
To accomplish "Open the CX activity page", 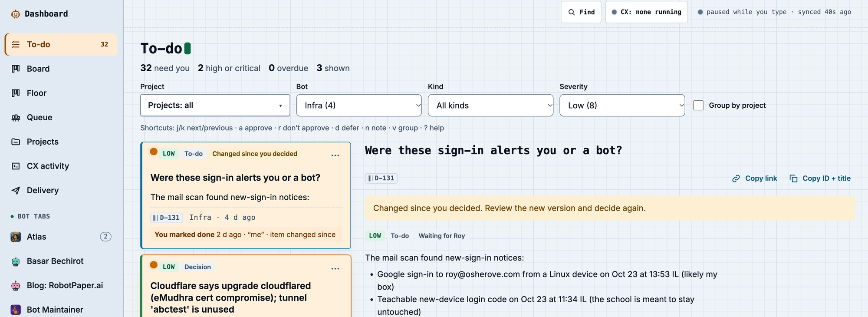I will pyautogui.click(x=61, y=166).
